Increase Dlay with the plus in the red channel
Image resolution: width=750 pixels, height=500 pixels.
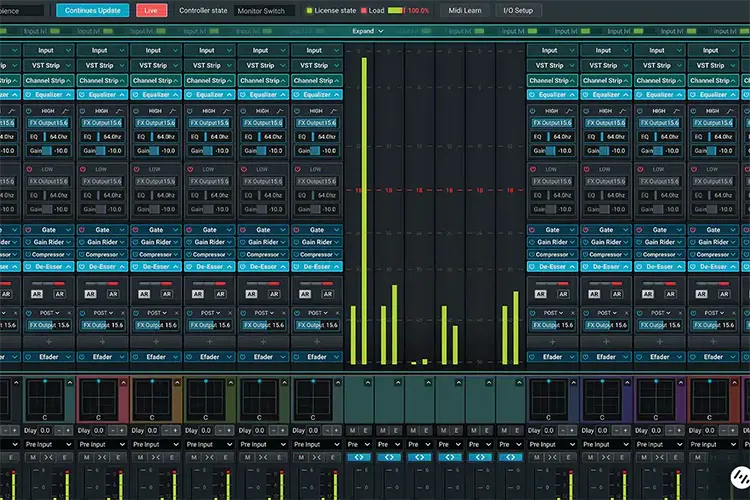coord(121,431)
